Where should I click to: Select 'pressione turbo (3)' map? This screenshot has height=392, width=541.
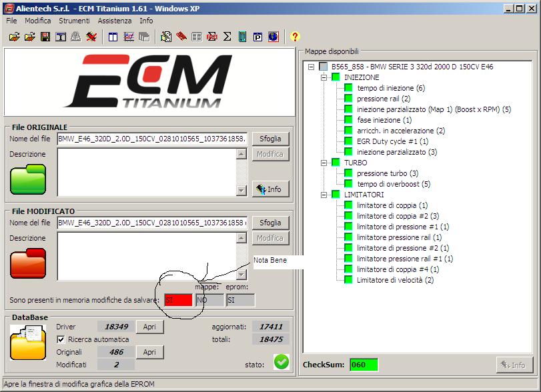[388, 173]
